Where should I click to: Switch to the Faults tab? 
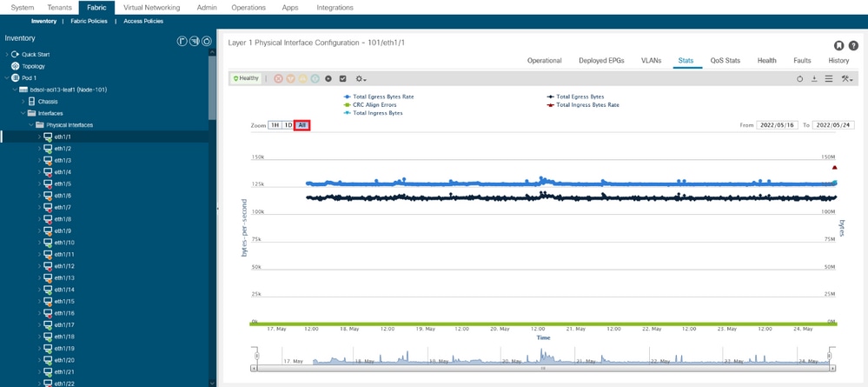802,60
